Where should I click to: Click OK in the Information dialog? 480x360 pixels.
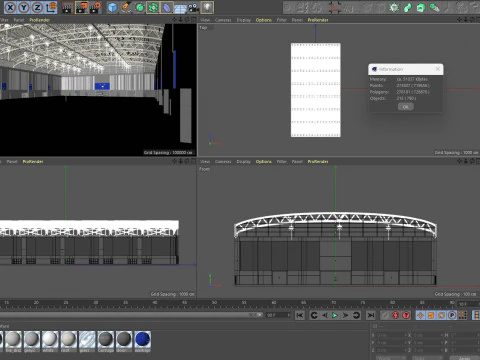click(x=406, y=107)
